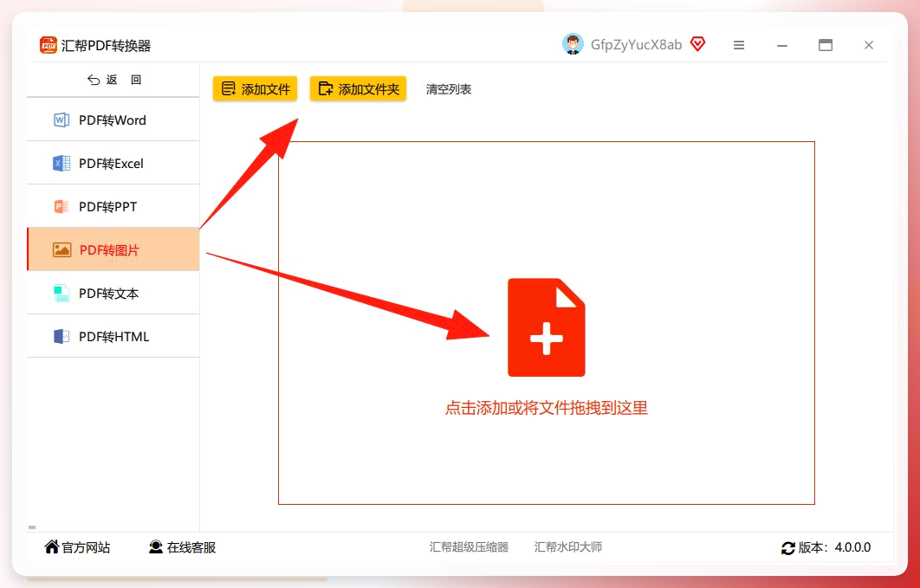Click the PPT icon beside PDF转PPT

61,206
